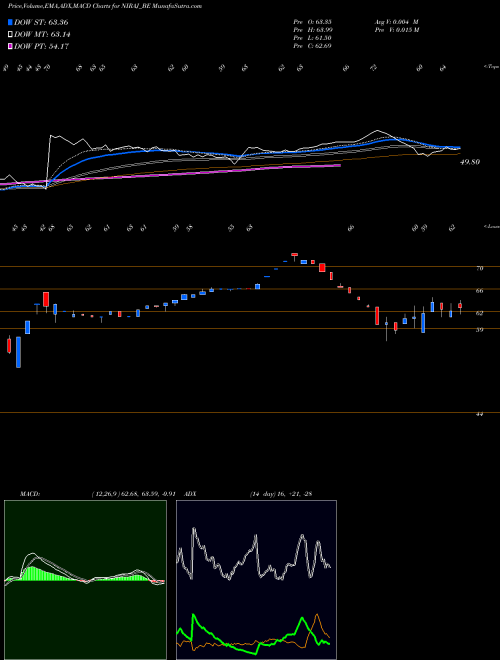Click the 49.80 price label on EMA chart
The width and height of the screenshot is (500, 660).
(470, 162)
